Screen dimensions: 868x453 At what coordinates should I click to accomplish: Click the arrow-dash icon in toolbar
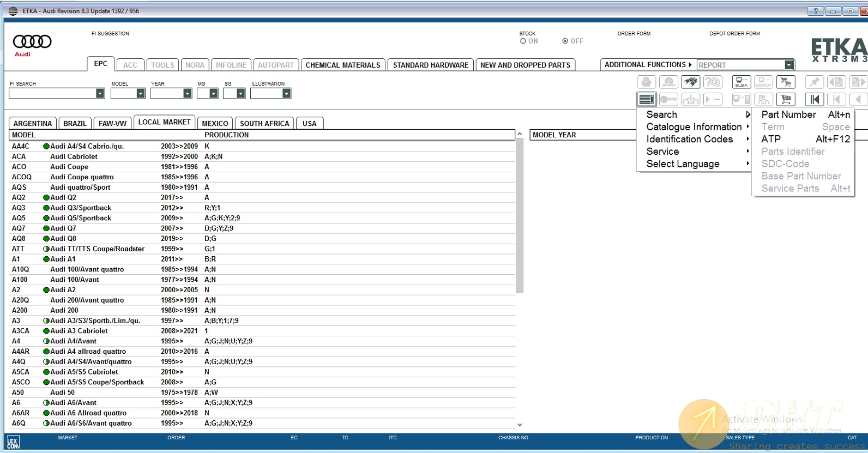[713, 99]
